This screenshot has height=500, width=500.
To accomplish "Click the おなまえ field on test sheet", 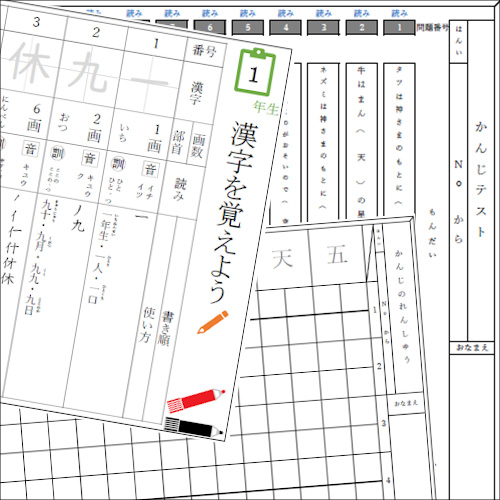I will click(472, 348).
